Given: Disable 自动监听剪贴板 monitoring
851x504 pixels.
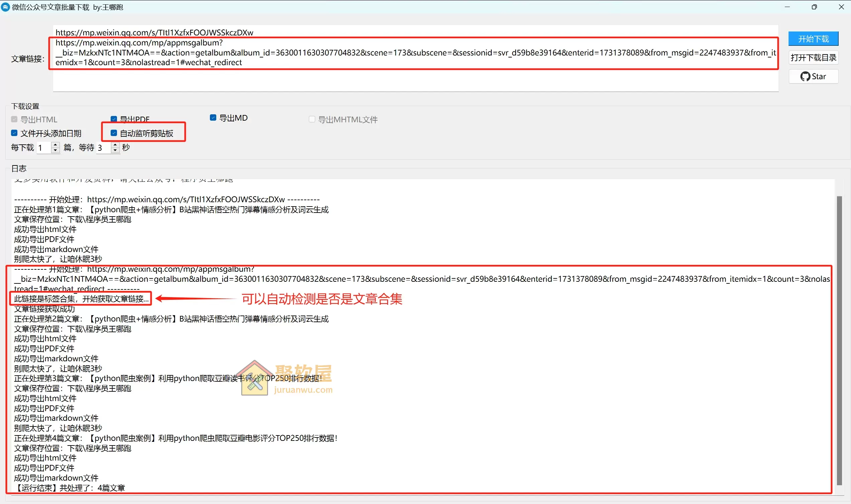Looking at the screenshot, I should click(x=114, y=133).
